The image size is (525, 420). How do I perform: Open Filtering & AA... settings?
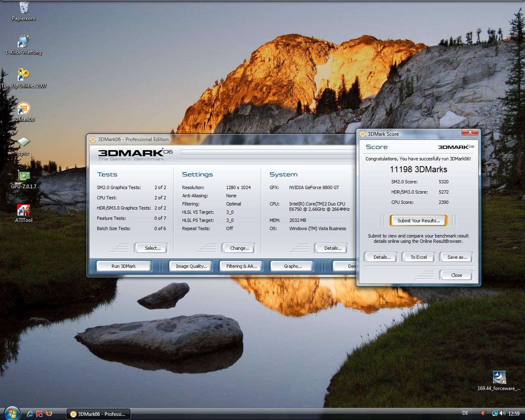point(242,266)
